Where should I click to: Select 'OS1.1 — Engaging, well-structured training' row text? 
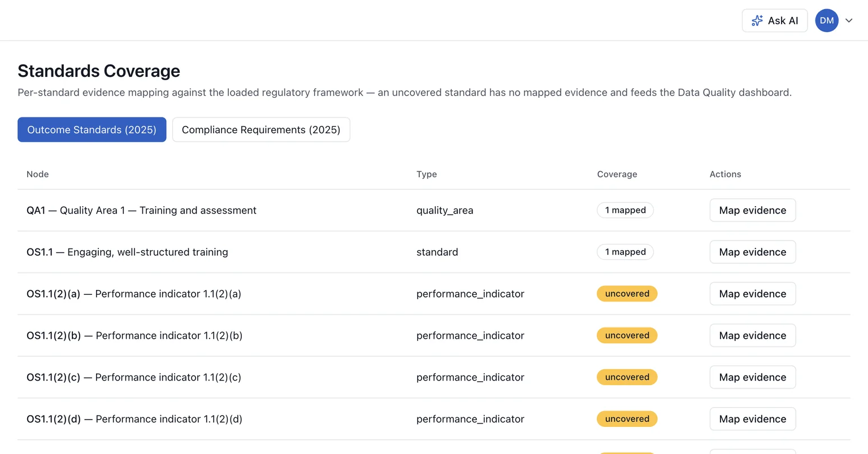(x=127, y=252)
